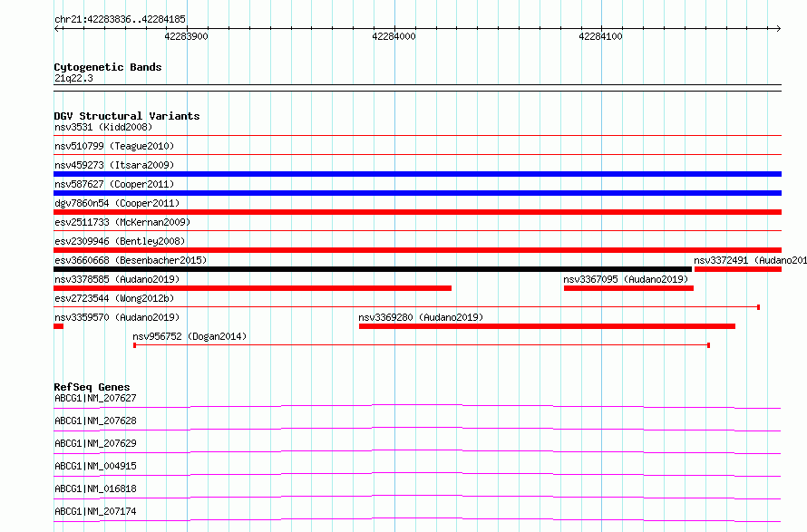Select the esv2723544 (Wong2012b) variant label
The height and width of the screenshot is (532, 807).
coord(114,298)
